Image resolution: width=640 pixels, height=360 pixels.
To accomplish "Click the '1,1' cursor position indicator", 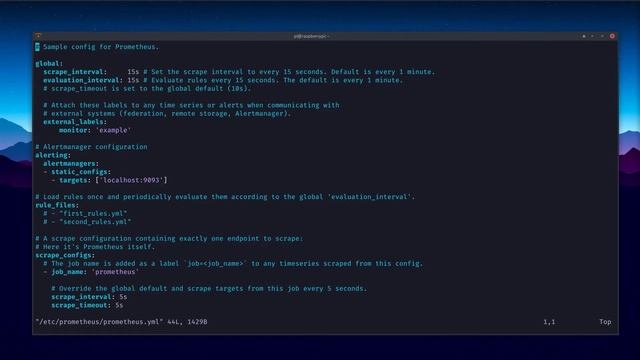I will click(549, 322).
